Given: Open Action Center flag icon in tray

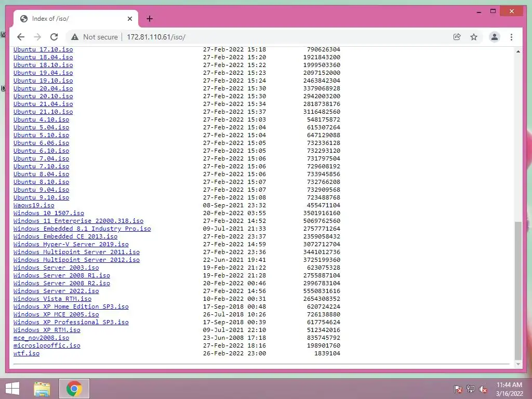Looking at the screenshot, I should (x=458, y=389).
